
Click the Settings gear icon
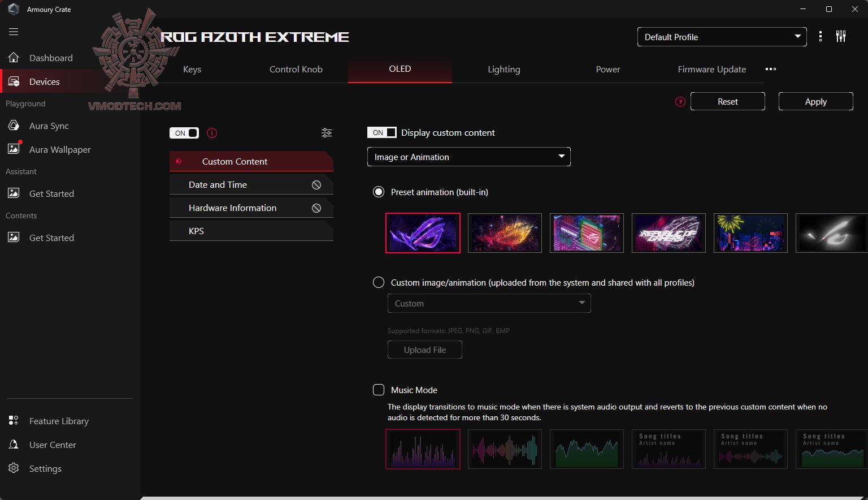click(14, 468)
